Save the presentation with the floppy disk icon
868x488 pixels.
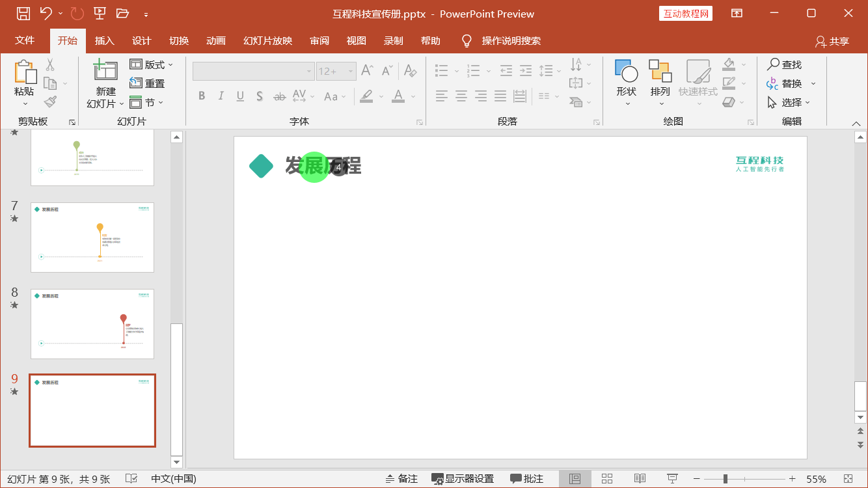tap(23, 13)
